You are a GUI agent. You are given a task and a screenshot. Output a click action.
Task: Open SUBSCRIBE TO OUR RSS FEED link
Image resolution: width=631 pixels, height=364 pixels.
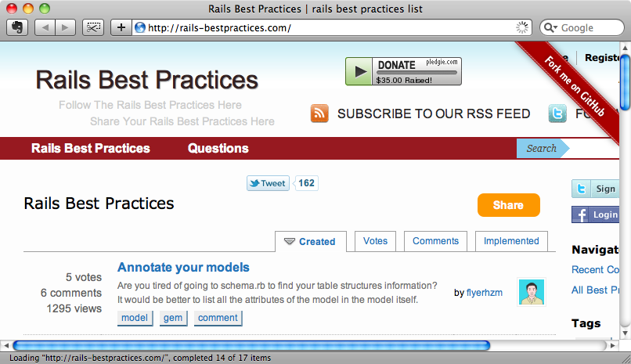pos(434,114)
